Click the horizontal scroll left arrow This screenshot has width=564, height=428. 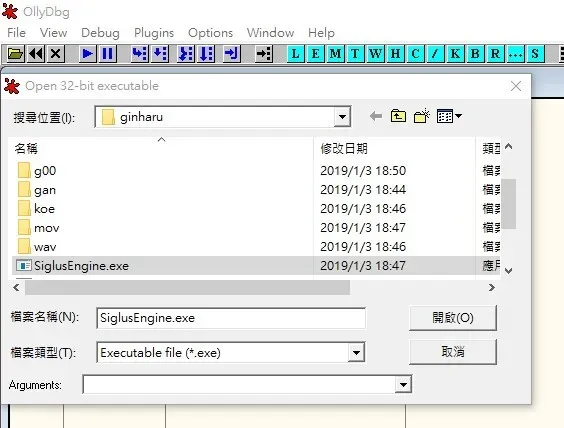tap(16, 287)
